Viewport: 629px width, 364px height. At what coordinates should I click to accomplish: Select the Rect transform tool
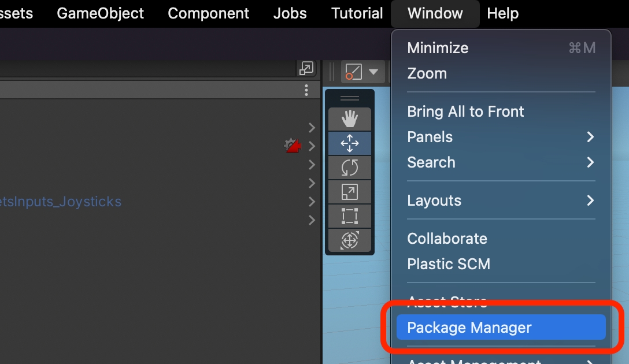(350, 216)
